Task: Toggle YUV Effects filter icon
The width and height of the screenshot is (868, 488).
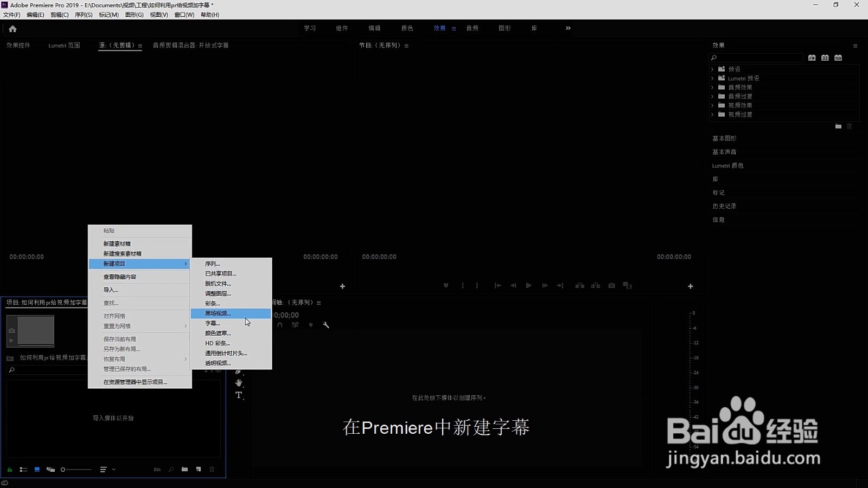Action: point(838,57)
